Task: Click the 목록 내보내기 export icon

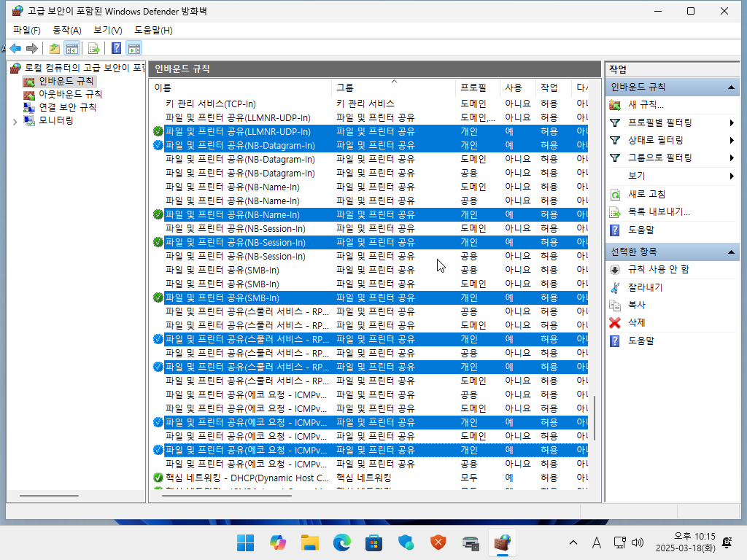Action: [x=615, y=212]
